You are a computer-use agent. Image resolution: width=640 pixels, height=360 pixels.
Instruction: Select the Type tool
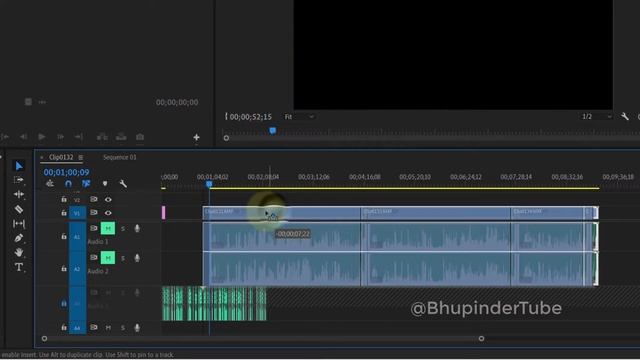click(19, 267)
